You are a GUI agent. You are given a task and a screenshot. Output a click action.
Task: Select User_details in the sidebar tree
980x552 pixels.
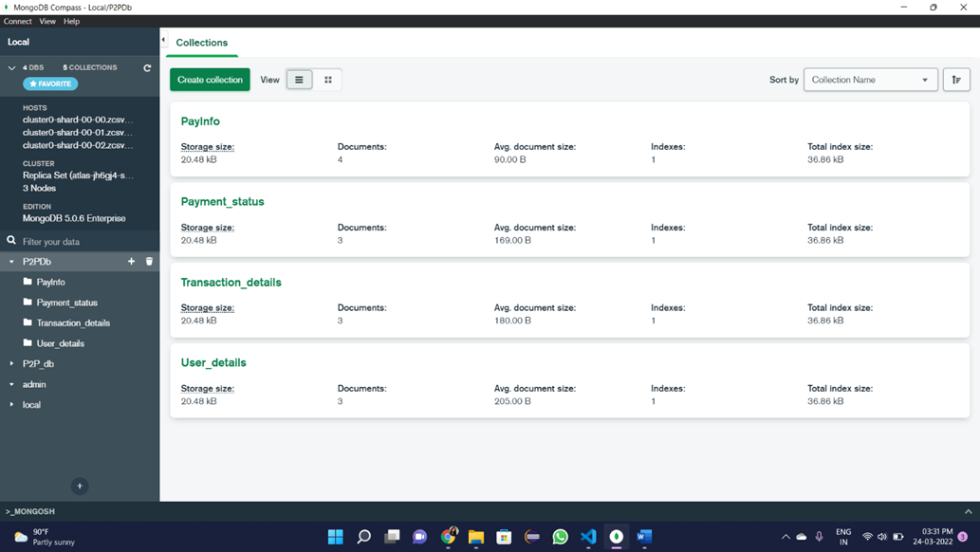pos(60,343)
